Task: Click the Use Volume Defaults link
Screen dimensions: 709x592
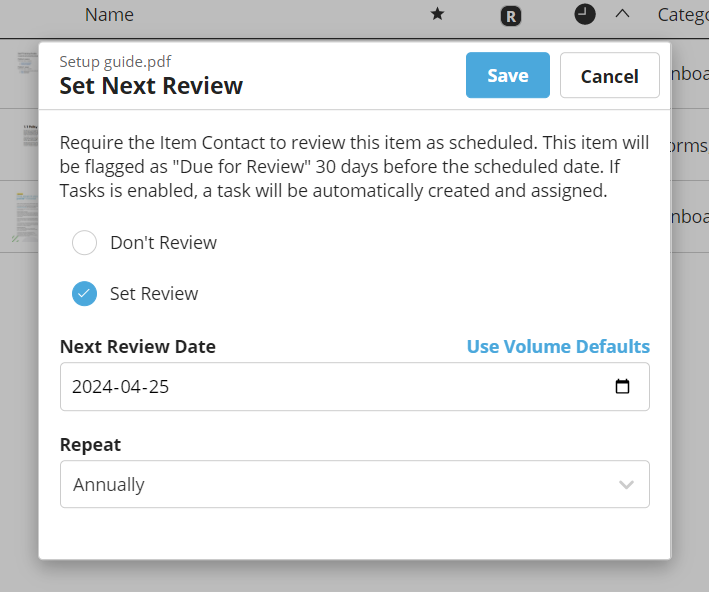Action: coord(558,347)
